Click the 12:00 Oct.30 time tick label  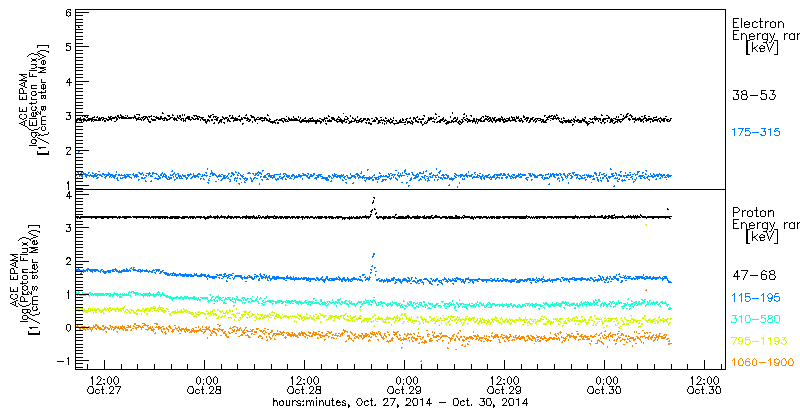[x=705, y=385]
